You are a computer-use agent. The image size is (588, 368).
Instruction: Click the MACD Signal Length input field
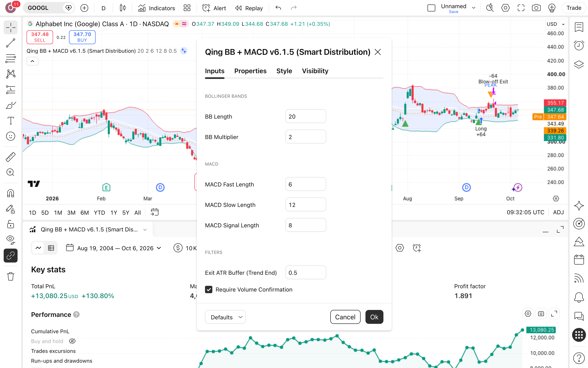tap(306, 225)
